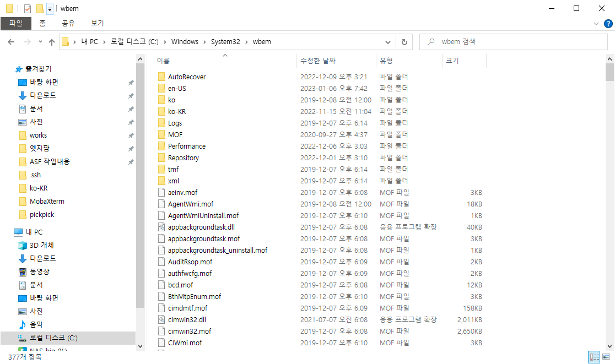Click the xml folder icon
Viewport: 615px width, 364px height.
coord(161,181)
